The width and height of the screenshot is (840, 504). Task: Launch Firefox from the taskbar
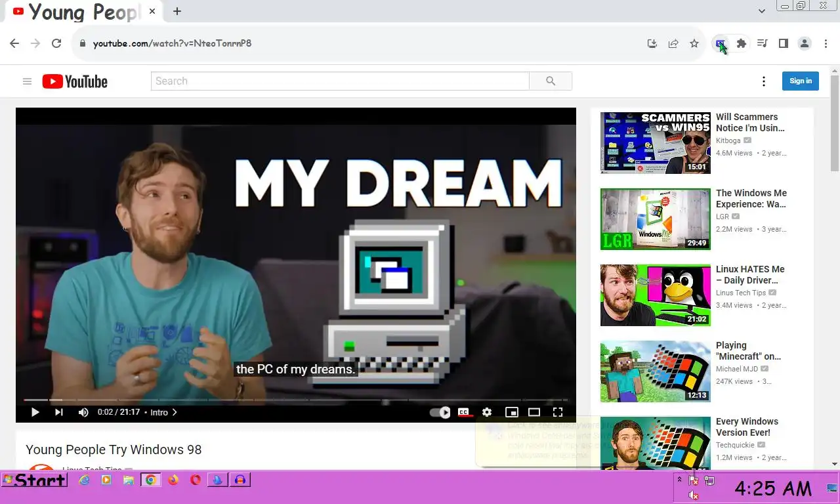point(173,480)
